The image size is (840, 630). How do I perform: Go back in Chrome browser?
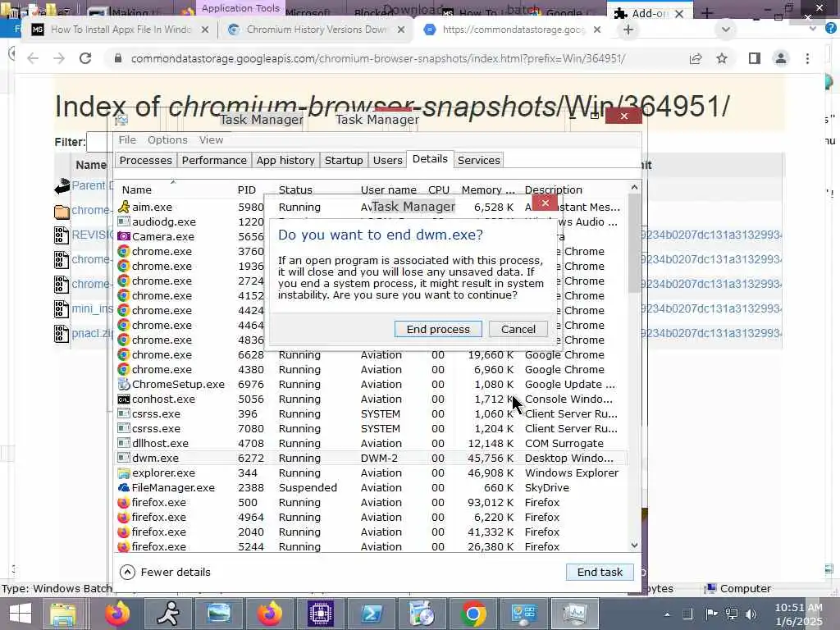click(33, 58)
